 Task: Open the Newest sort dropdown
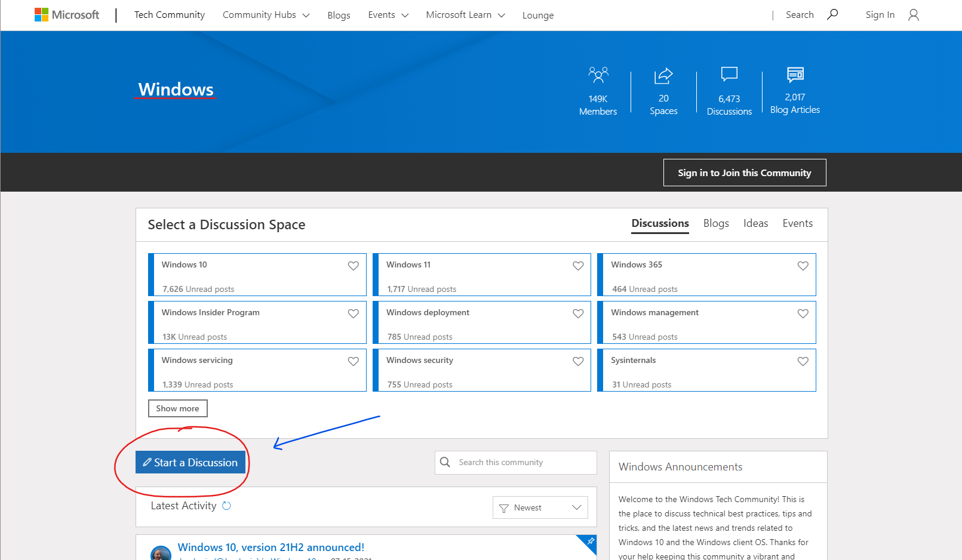point(540,507)
